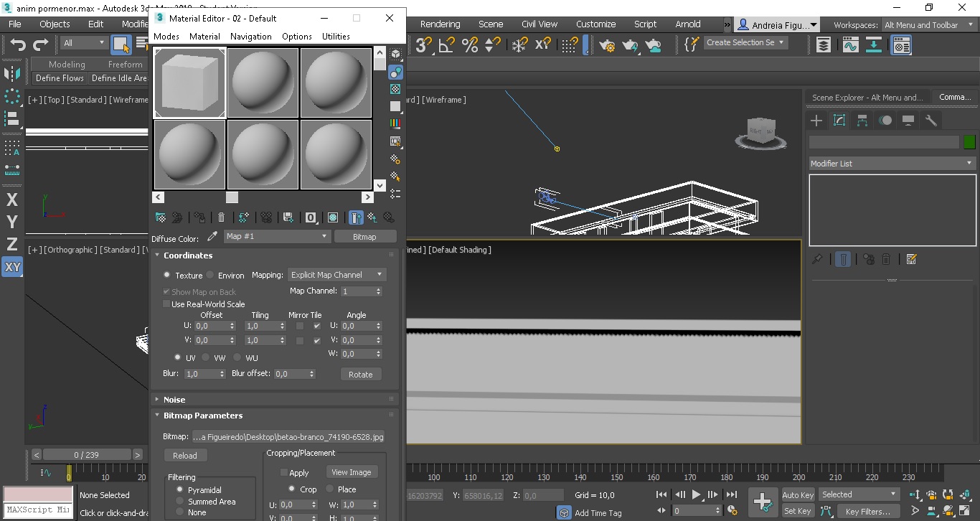Toggle V Mirror checkbox
Viewport: 980px width, 521px height.
point(300,340)
